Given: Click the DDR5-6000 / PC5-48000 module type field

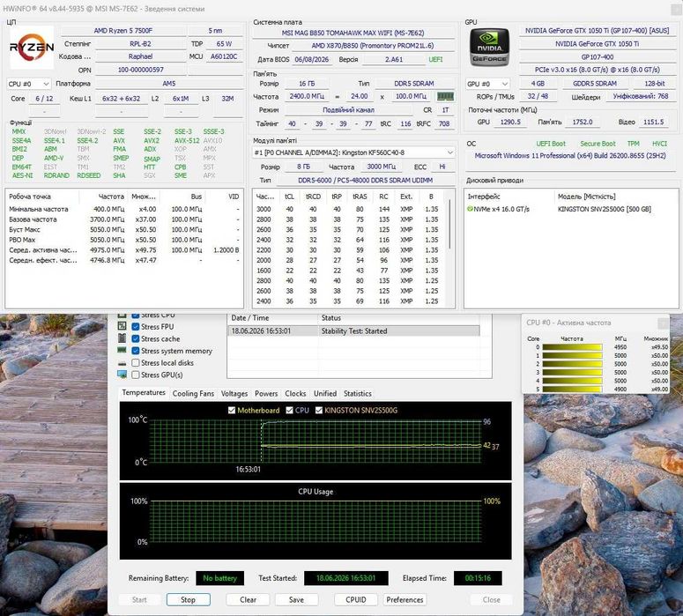Looking at the screenshot, I should pos(365,180).
